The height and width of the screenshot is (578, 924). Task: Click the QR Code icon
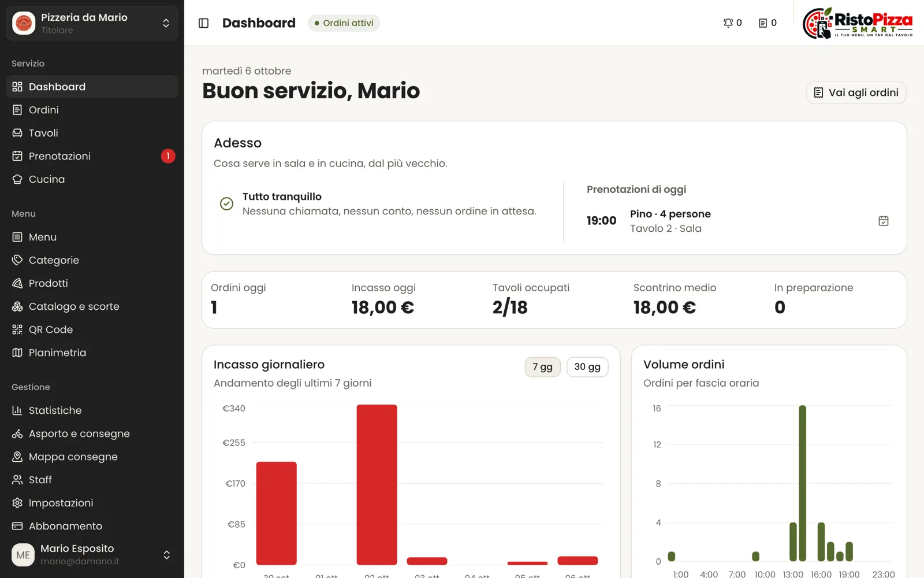point(17,329)
